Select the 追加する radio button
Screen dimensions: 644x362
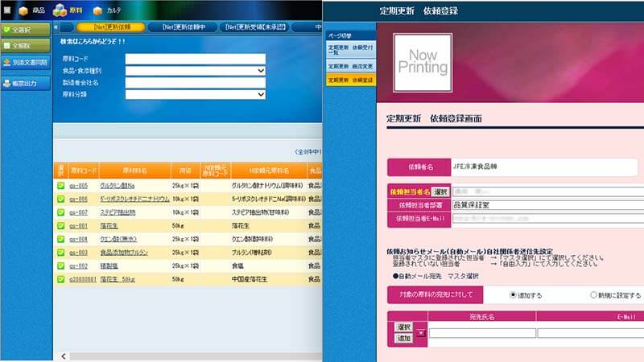pos(513,294)
